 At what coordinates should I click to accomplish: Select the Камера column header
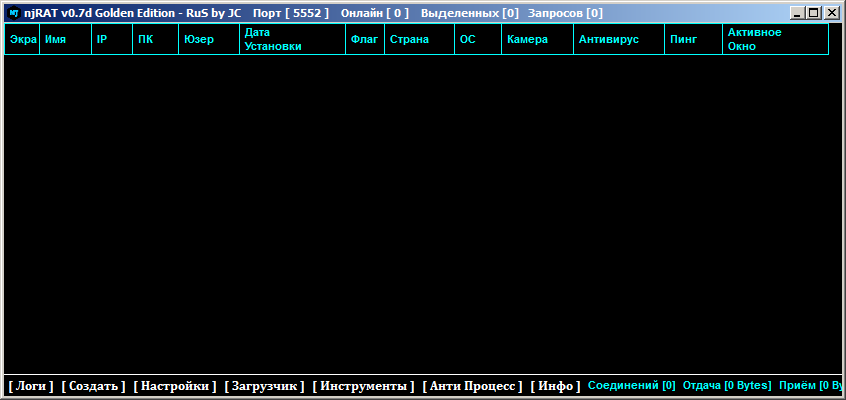pyautogui.click(x=537, y=39)
